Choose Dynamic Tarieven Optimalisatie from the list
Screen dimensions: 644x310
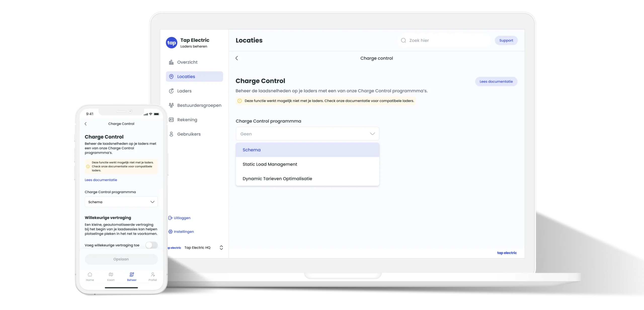pos(277,179)
